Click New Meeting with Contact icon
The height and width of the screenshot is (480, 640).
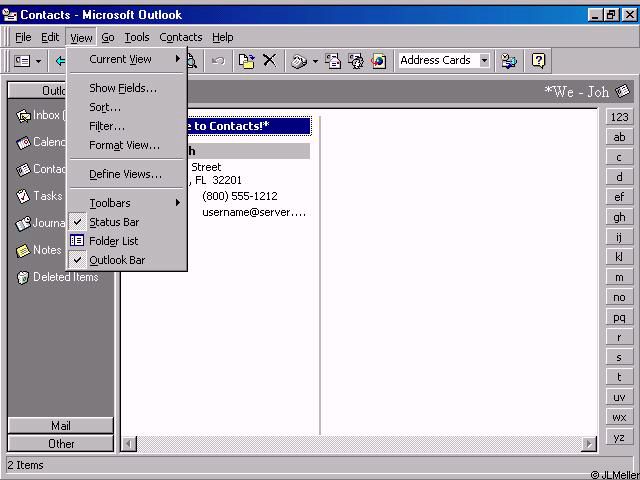[x=356, y=61]
